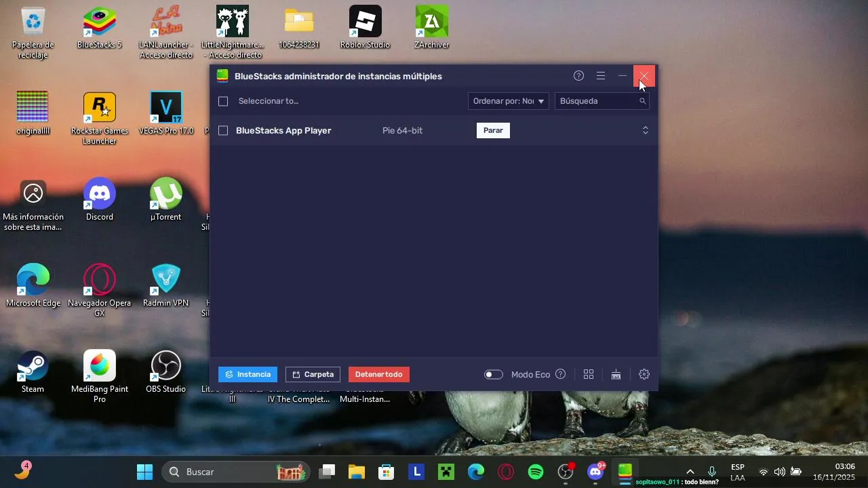Screen dimensions: 868x488
Task: Open the Edge taskbar icon
Action: (476, 472)
